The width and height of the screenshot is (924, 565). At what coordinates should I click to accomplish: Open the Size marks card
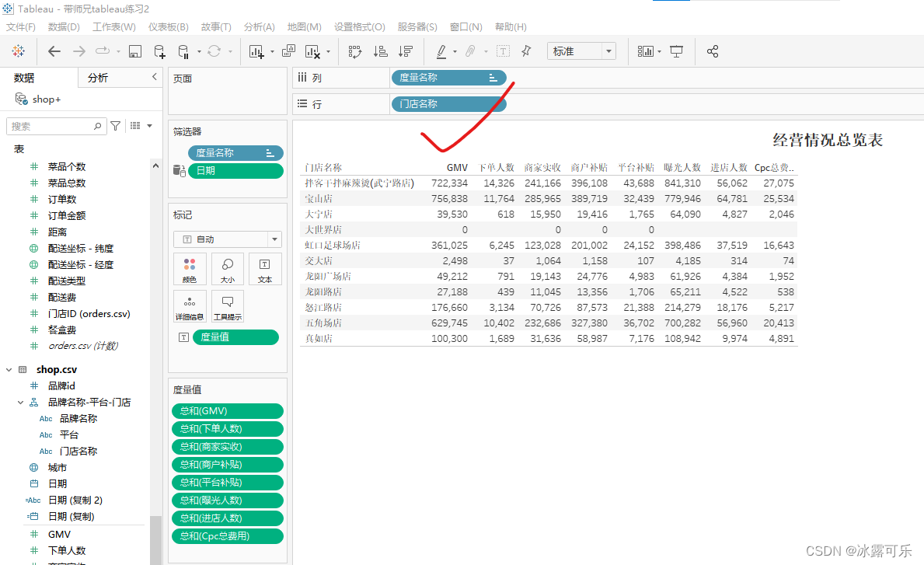click(228, 269)
